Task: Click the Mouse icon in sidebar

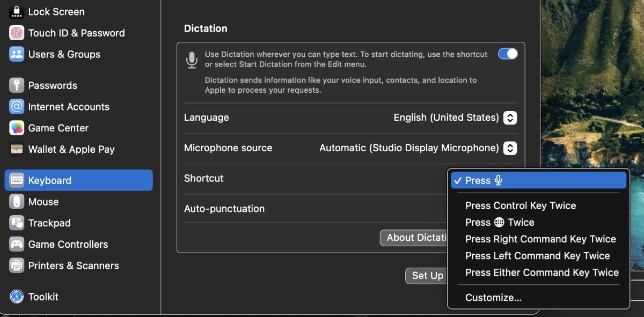Action: (x=17, y=202)
